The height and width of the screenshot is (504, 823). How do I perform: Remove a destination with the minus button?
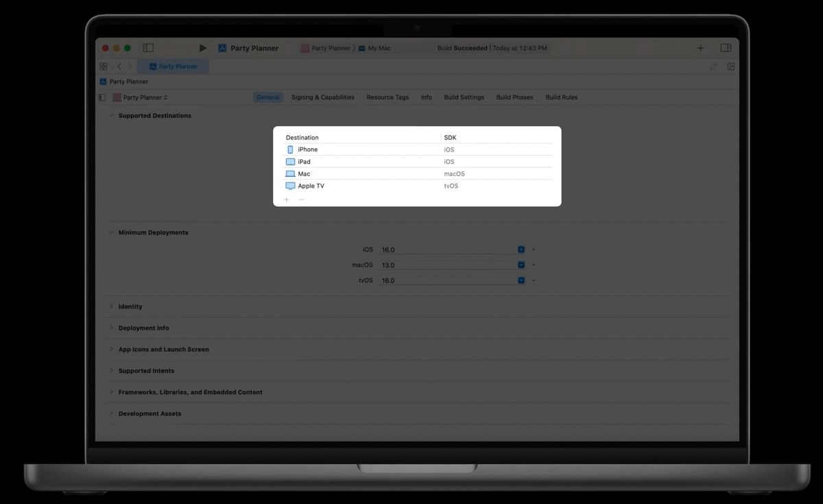[301, 200]
